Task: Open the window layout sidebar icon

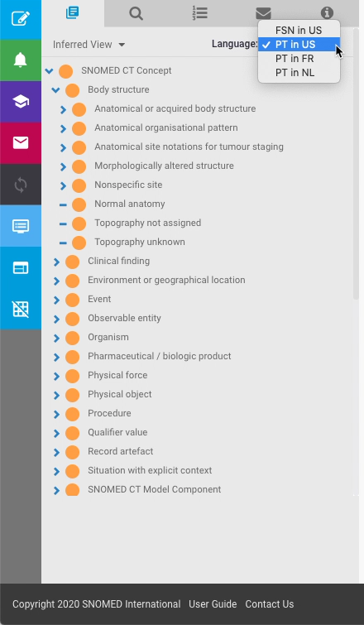Action: point(21,268)
